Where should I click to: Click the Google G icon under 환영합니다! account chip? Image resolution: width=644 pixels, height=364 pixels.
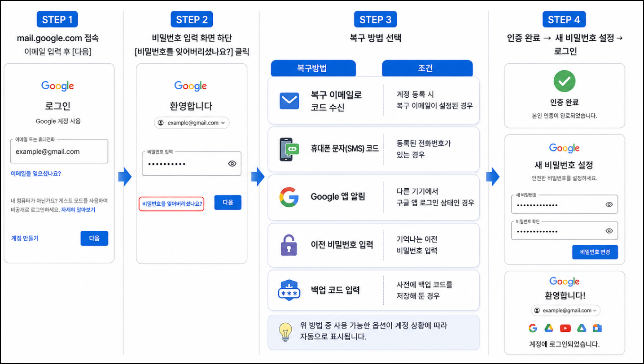point(533,328)
